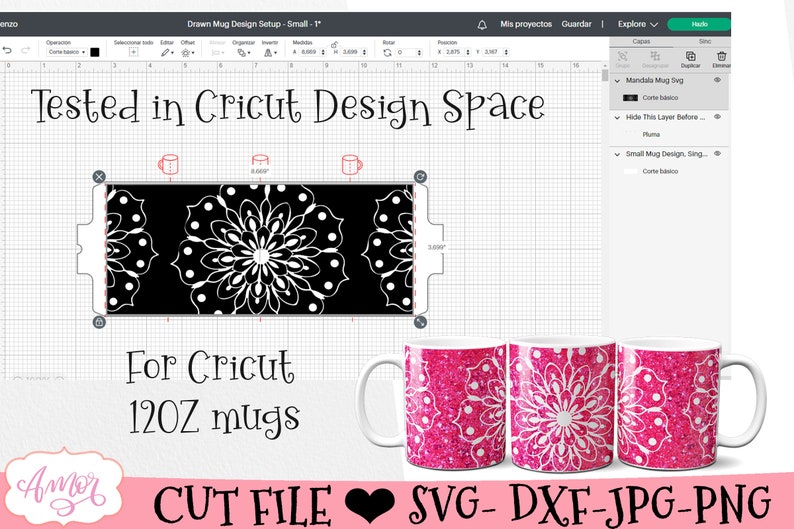Image resolution: width=794 pixels, height=529 pixels.
Task: Open the Organizar arrange tool
Action: pyautogui.click(x=244, y=52)
